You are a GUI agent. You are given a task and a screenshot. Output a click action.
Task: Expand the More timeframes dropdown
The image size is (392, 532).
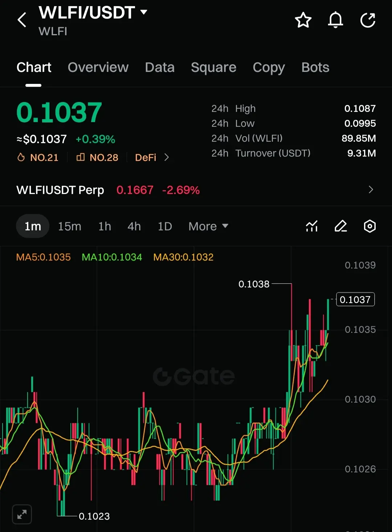[208, 226]
